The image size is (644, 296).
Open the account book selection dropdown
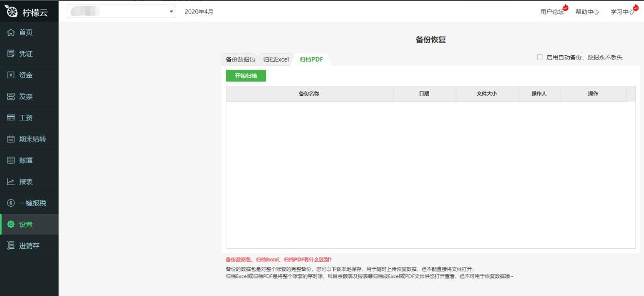(170, 11)
